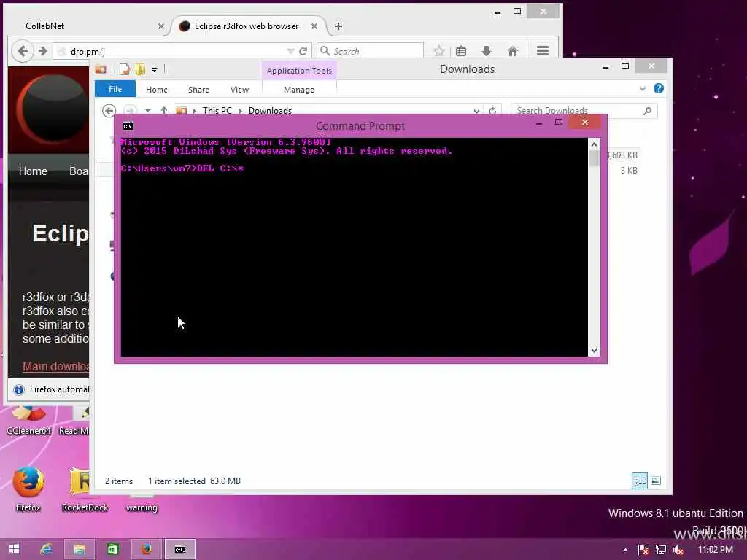747x560 pixels.
Task: Open Command Prompt system menu icon
Action: [128, 126]
